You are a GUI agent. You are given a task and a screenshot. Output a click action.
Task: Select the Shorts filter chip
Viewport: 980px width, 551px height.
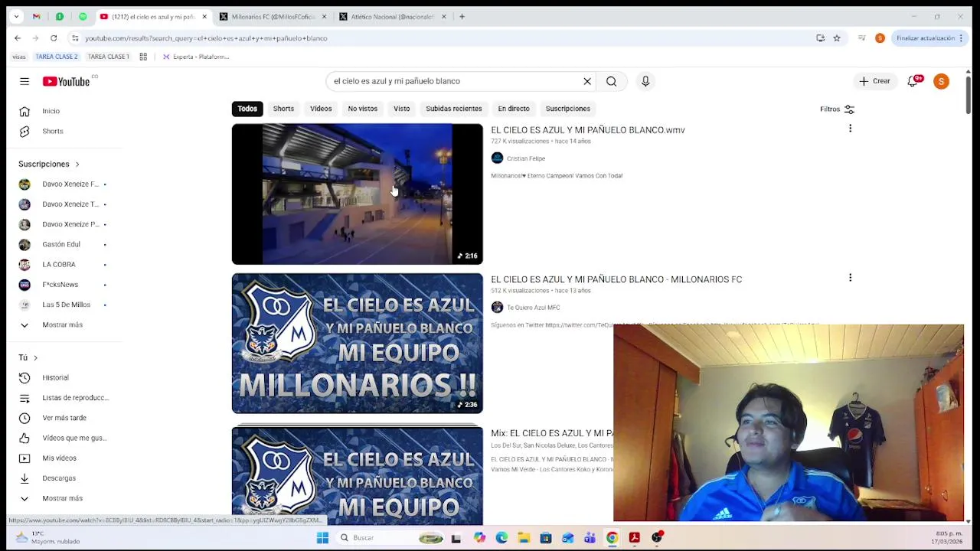[283, 109]
